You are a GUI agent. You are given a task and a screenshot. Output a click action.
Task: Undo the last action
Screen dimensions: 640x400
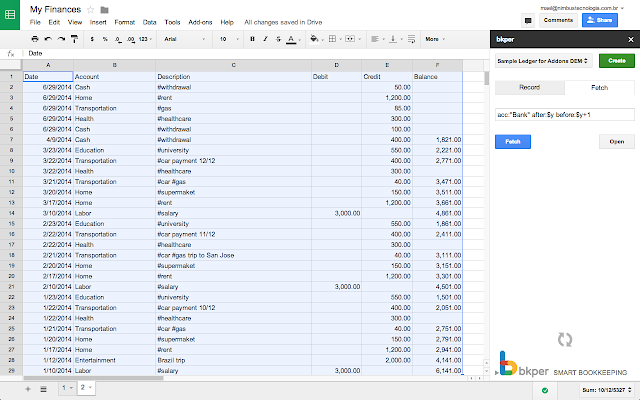pos(48,39)
